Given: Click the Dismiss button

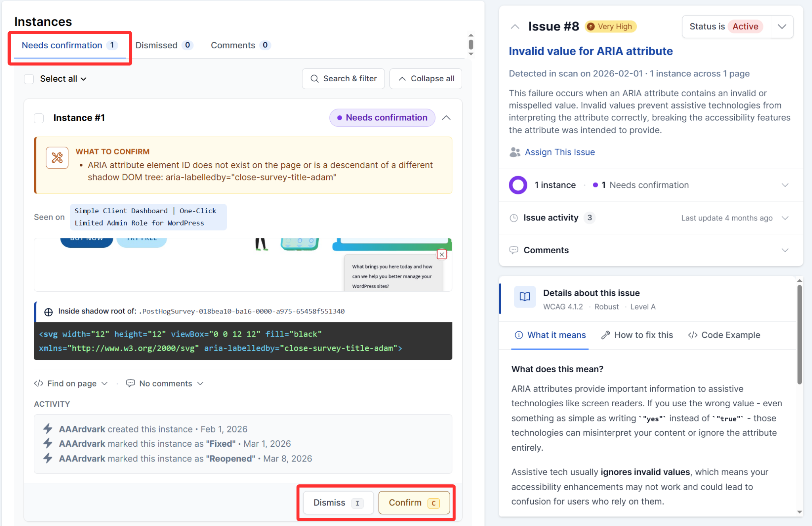Looking at the screenshot, I should pyautogui.click(x=338, y=503).
